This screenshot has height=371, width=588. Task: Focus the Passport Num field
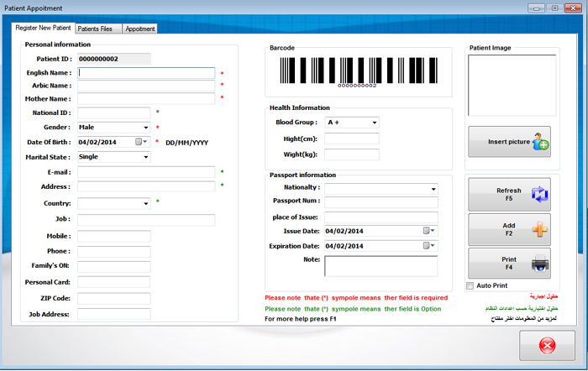[x=381, y=202]
